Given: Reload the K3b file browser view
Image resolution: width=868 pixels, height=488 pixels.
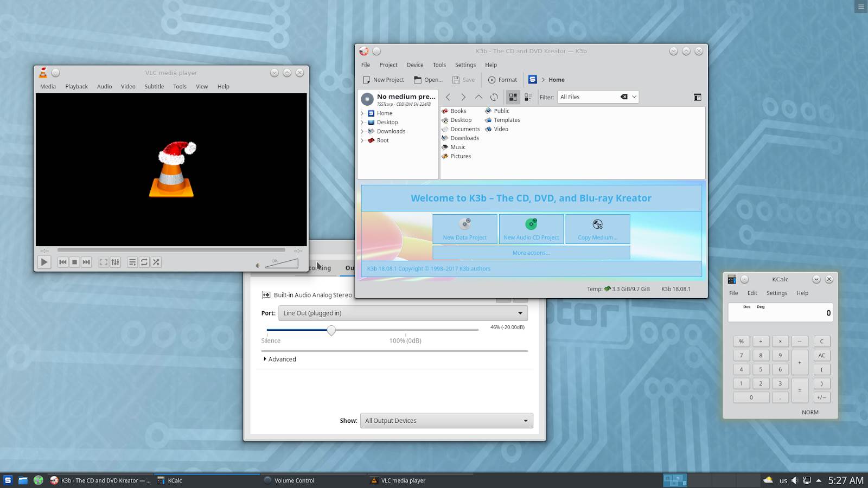Looking at the screenshot, I should [x=494, y=97].
